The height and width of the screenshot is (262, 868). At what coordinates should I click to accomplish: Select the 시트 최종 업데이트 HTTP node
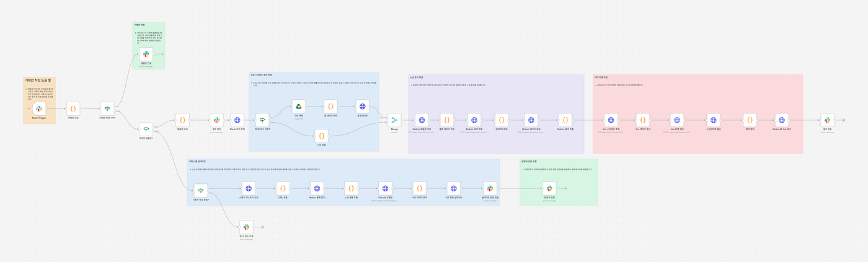454,188
